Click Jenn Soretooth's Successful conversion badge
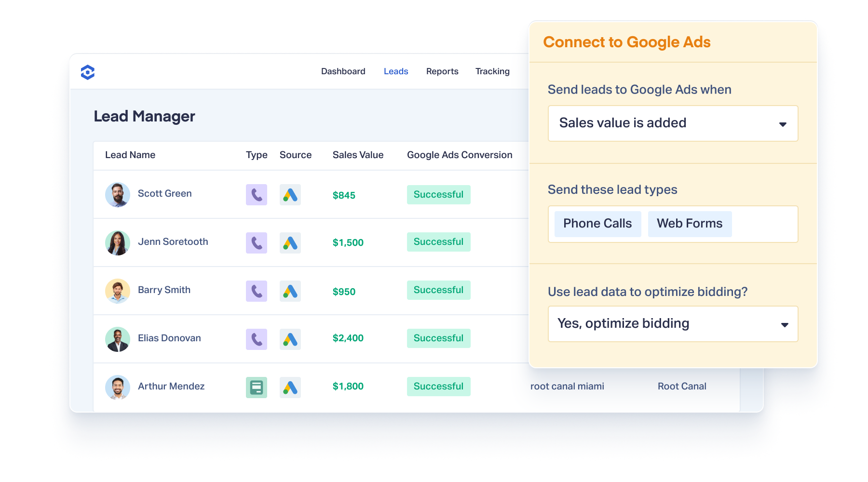The image size is (868, 482). click(439, 242)
